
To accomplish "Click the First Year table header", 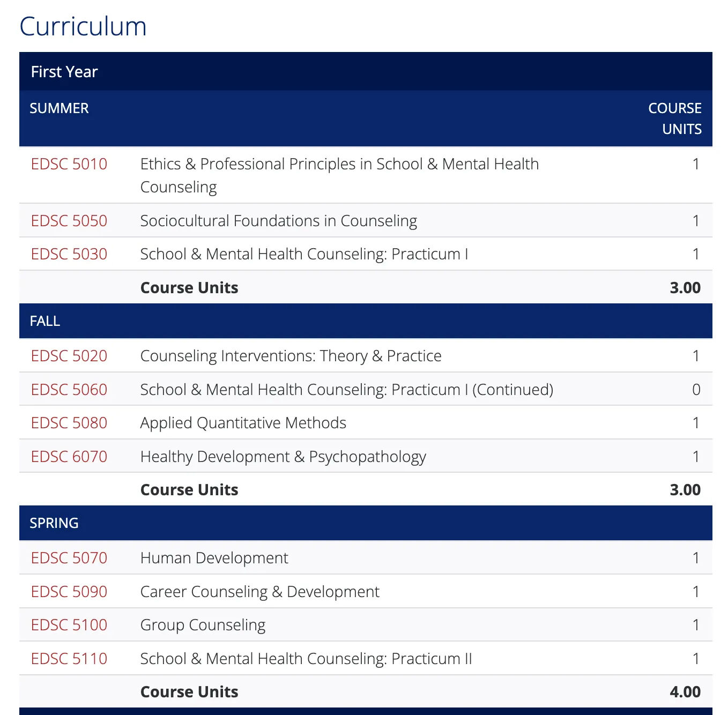I will point(64,72).
